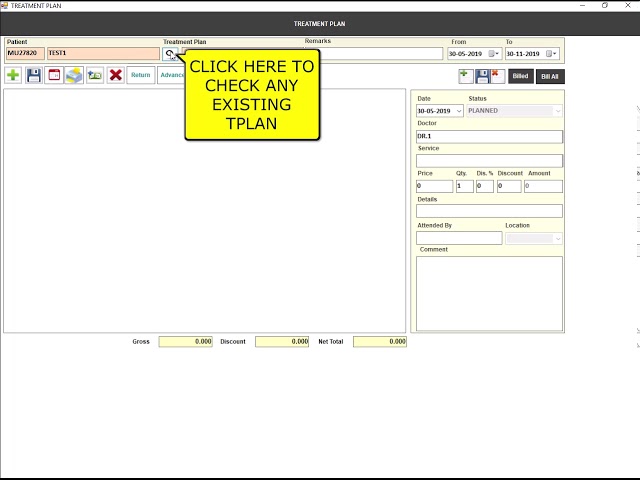Click the Doctor field showing DR.1
The image size is (640, 480).
(x=489, y=136)
